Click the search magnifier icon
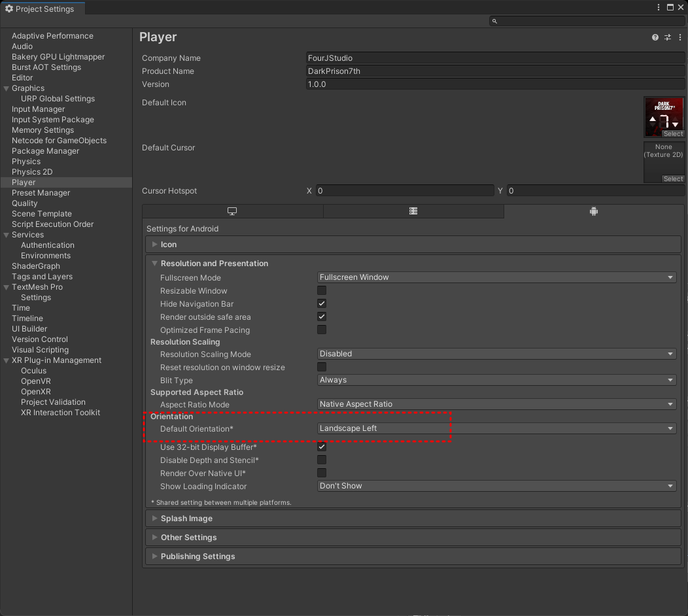688x616 pixels. coord(494,21)
